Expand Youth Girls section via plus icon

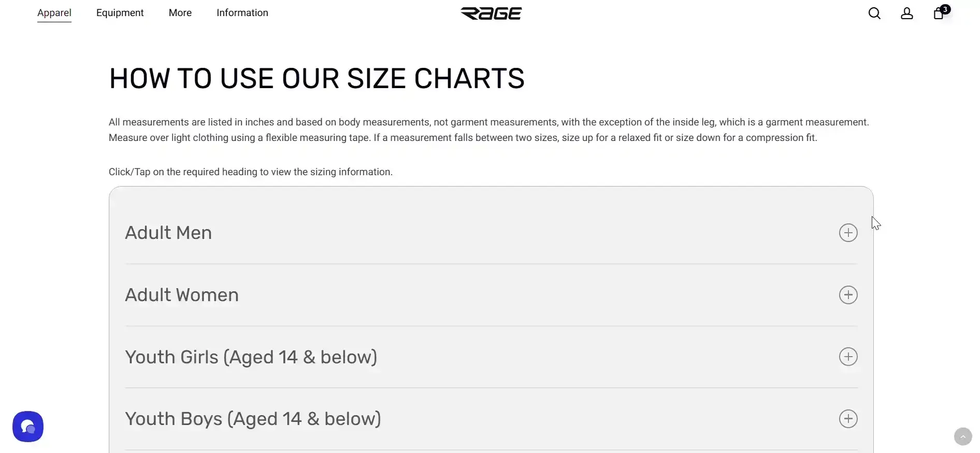(x=848, y=357)
